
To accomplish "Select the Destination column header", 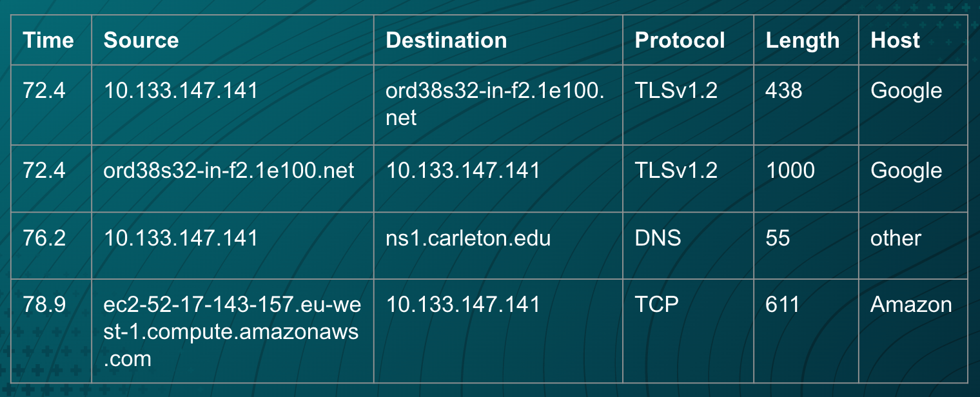I will point(446,41).
